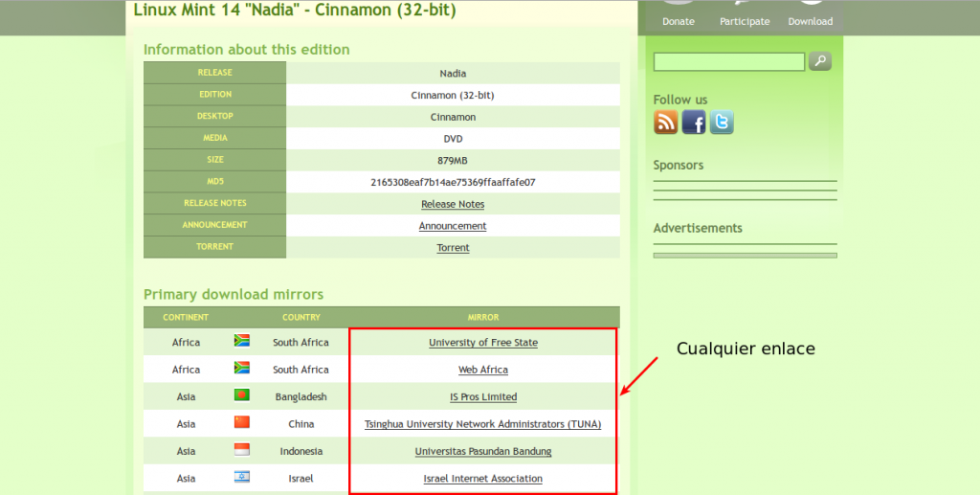This screenshot has width=980, height=495.
Task: Click the South Africa flag beside University of Free State
Action: (x=242, y=341)
